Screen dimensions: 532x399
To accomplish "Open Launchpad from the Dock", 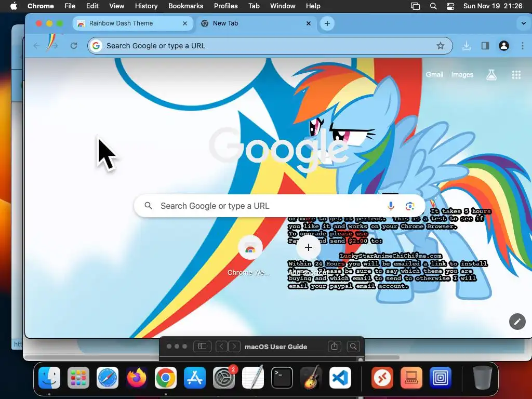I will point(78,378).
